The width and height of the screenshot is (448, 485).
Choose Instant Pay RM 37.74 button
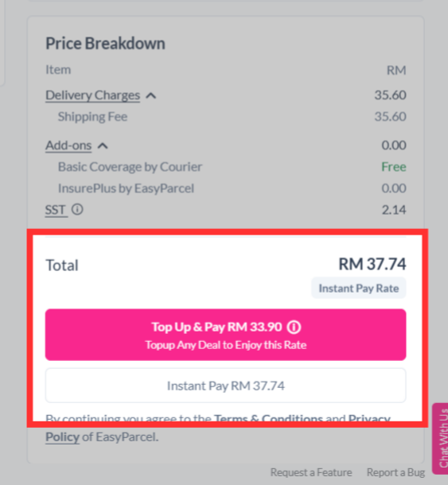pyautogui.click(x=226, y=386)
